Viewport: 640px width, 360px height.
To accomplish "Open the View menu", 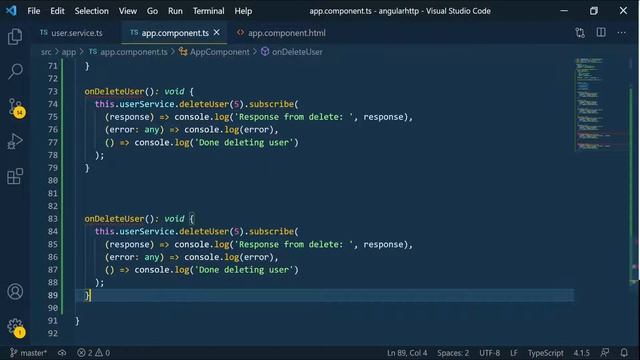I will pos(128,11).
